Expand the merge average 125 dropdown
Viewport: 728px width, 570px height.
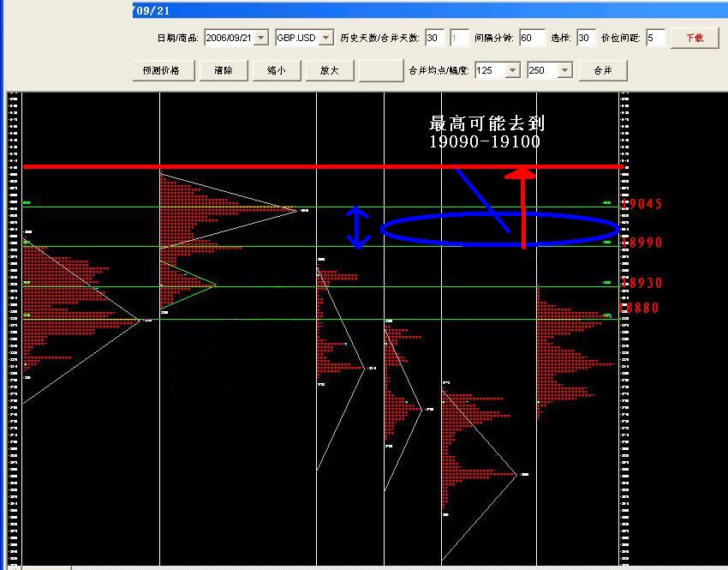click(x=512, y=70)
